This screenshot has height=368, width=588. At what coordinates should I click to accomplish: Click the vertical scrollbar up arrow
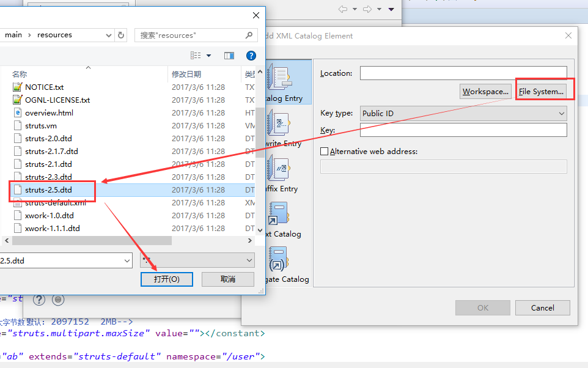260,72
